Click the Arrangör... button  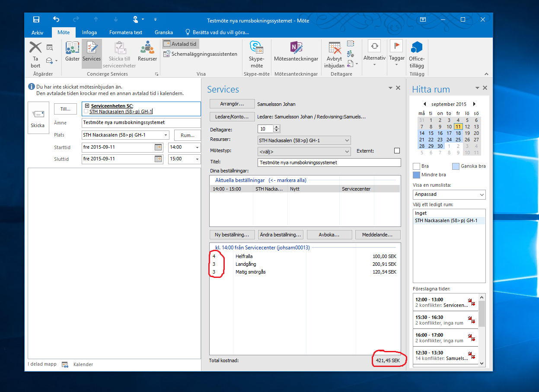pos(232,104)
